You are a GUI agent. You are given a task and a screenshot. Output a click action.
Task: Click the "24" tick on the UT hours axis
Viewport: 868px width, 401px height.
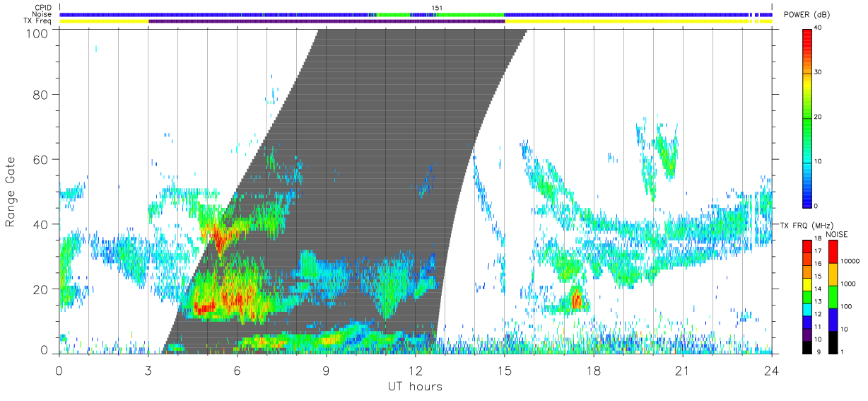tap(772, 371)
